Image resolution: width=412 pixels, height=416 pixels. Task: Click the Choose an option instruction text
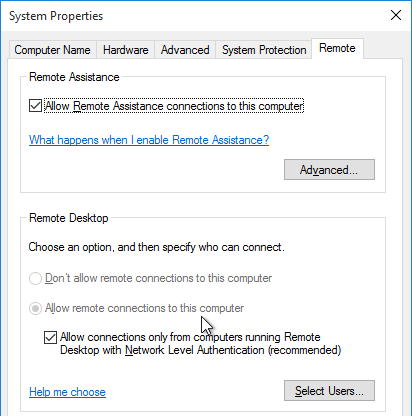pyautogui.click(x=157, y=247)
